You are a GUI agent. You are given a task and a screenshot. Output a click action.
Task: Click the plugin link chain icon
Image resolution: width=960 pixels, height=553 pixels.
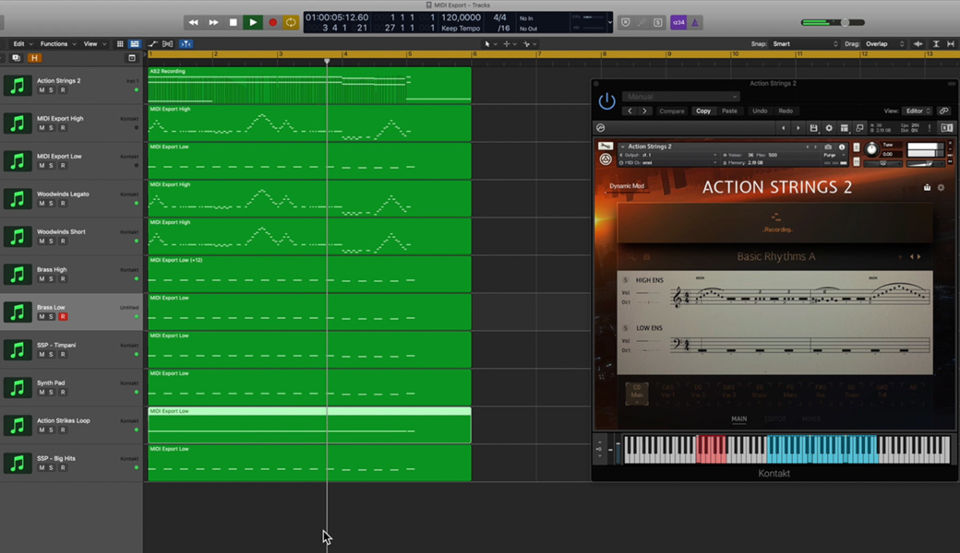tap(943, 111)
